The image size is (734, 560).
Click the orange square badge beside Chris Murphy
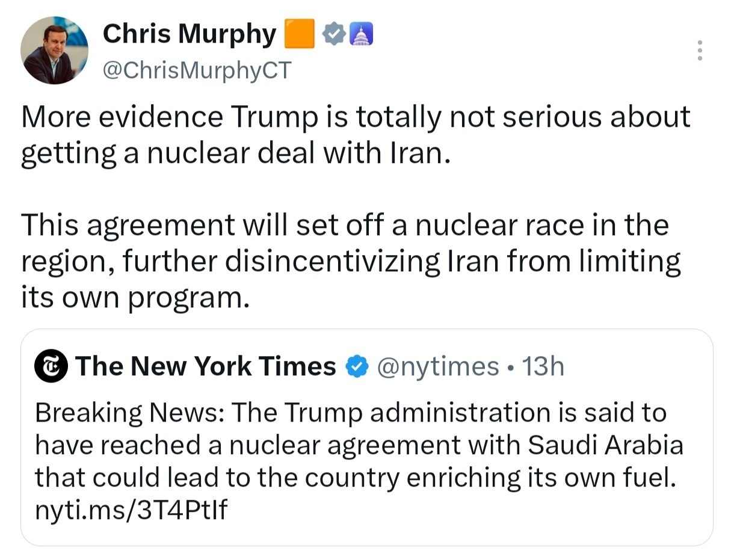299,34
